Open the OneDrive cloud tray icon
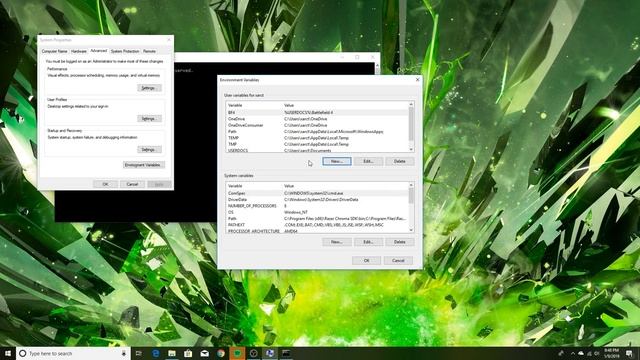Viewport: 640px width, 360px height. [x=581, y=353]
